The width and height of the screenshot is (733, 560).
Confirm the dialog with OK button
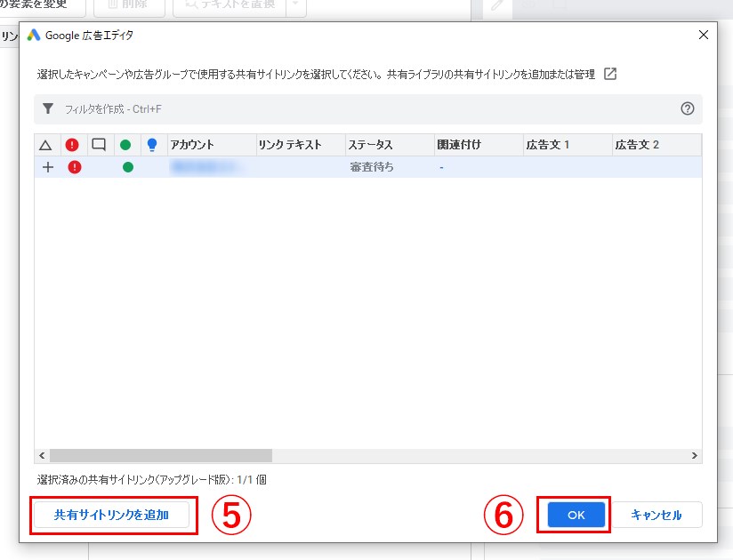pyautogui.click(x=576, y=515)
